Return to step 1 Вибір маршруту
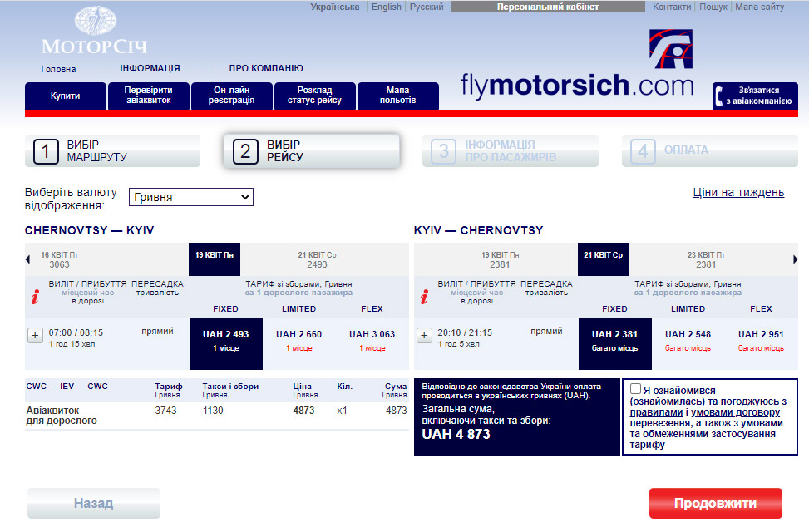This screenshot has height=532, width=809. coord(112,151)
